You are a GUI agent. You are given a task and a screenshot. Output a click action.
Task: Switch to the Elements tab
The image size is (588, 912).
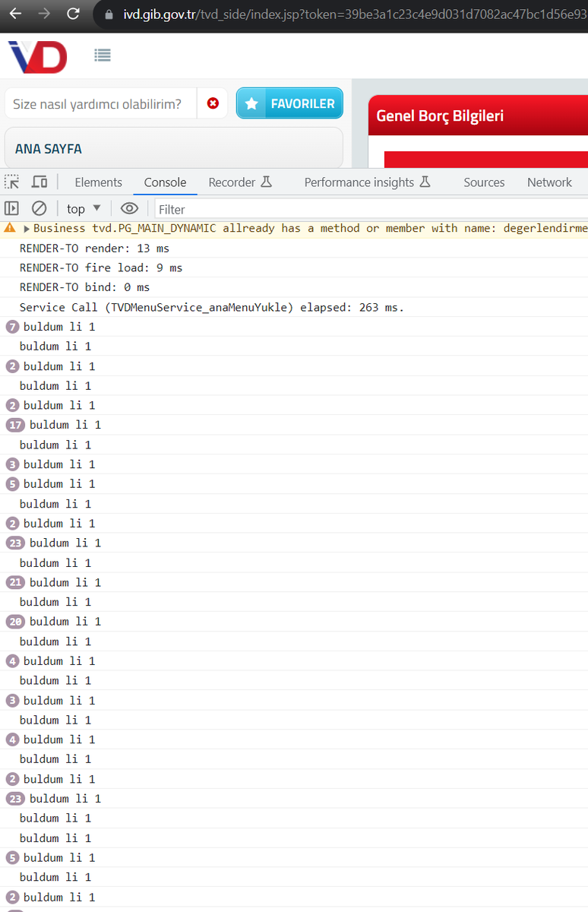tap(98, 182)
